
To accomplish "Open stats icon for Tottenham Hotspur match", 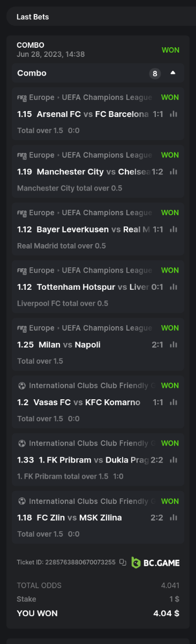I will click(174, 287).
